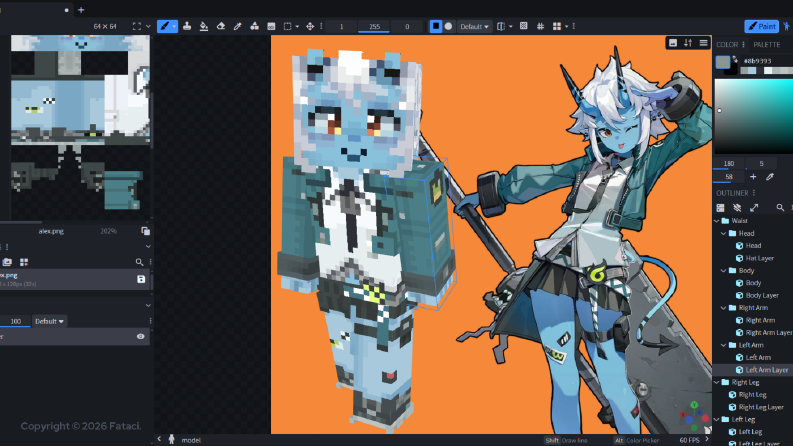Collapse the Right Arm group

724,307
